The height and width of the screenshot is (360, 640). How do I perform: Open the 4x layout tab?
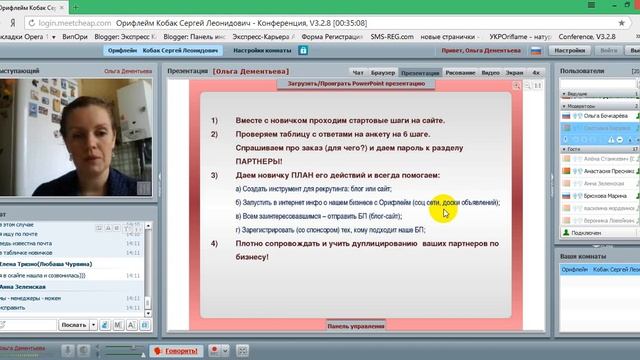coord(536,73)
